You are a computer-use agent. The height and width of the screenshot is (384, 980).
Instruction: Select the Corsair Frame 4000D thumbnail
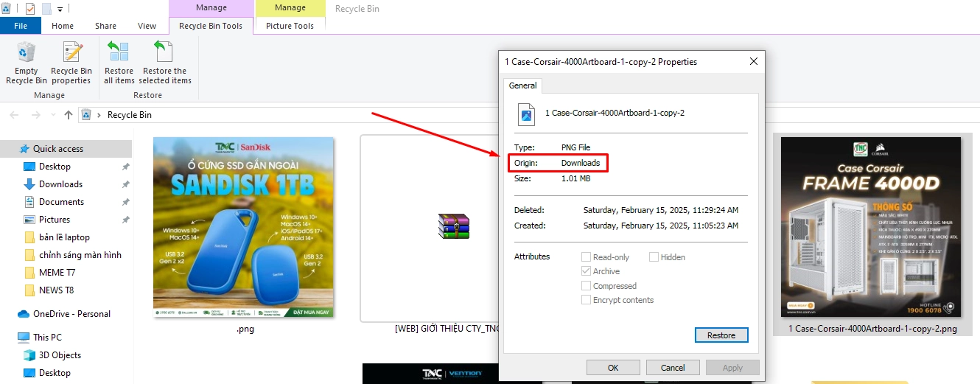871,227
